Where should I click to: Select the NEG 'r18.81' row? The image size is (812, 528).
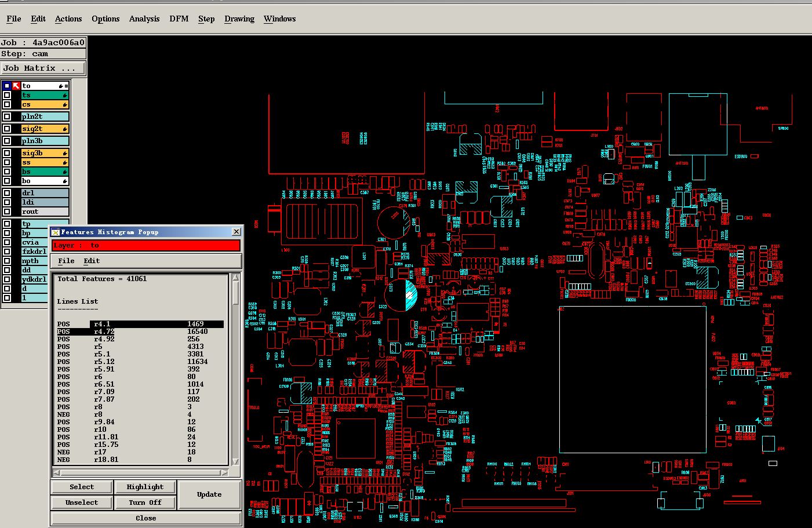(140, 460)
